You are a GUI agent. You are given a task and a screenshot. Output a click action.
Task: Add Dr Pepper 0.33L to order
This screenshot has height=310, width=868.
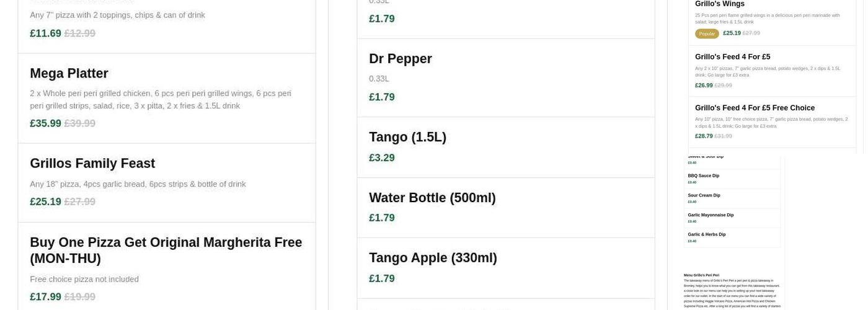[x=400, y=59]
